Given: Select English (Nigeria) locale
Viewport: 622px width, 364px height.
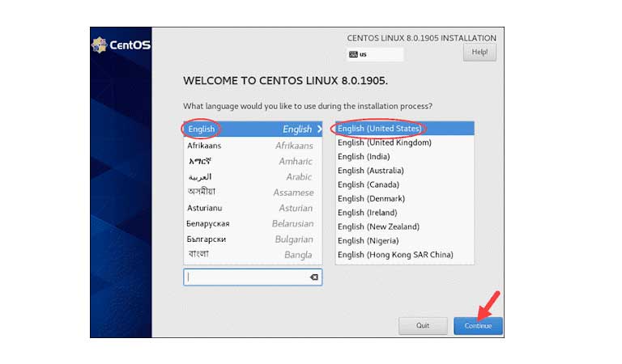Looking at the screenshot, I should click(x=405, y=241).
